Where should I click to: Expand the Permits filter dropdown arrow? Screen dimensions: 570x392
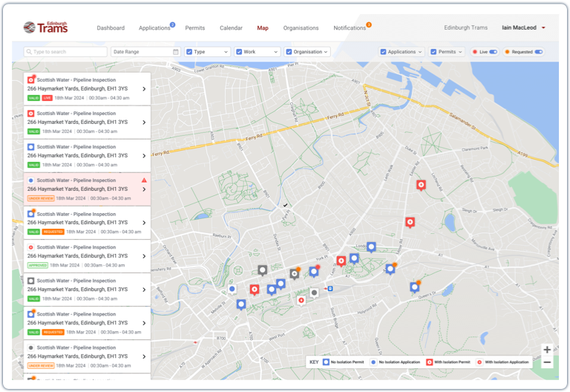click(460, 52)
